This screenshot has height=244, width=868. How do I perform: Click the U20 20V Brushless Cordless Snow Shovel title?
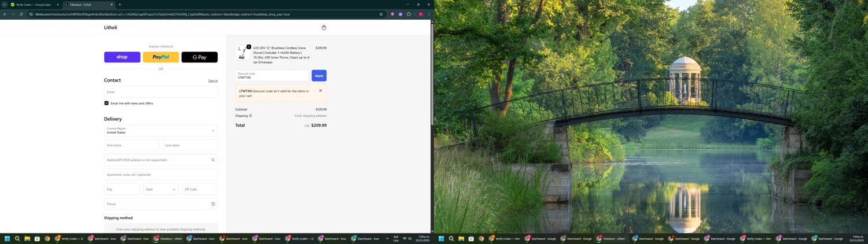(282, 55)
